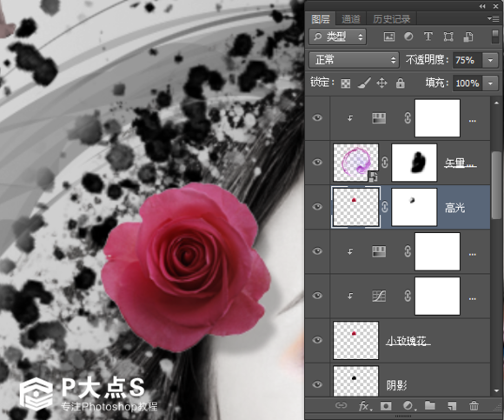Hide gradient map layer below 高光

[x=317, y=251]
